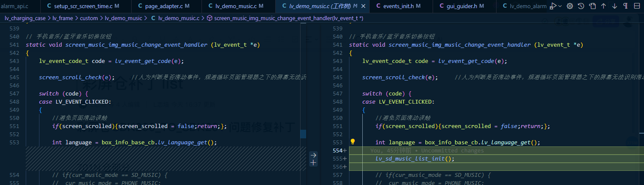Click line number 556 in right pane

(337, 167)
